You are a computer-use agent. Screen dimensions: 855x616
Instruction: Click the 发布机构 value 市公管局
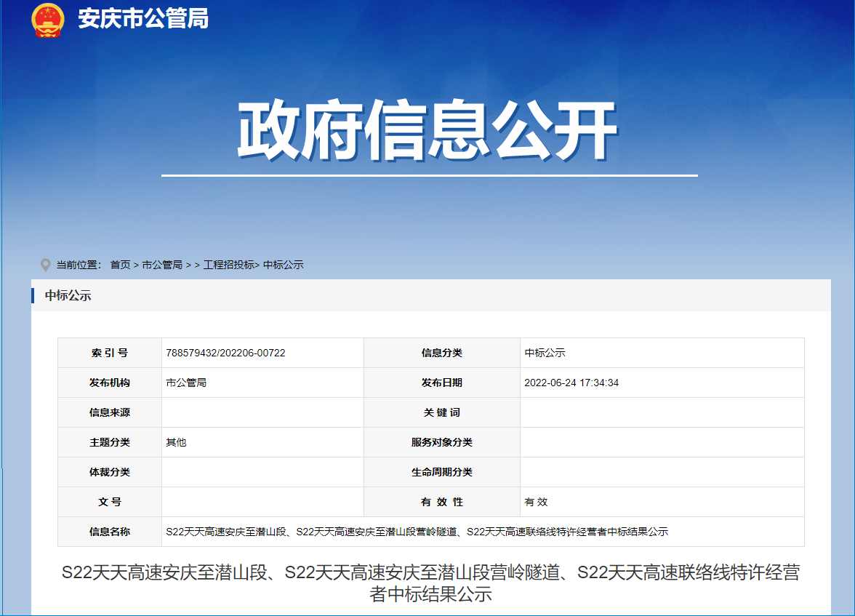[186, 383]
